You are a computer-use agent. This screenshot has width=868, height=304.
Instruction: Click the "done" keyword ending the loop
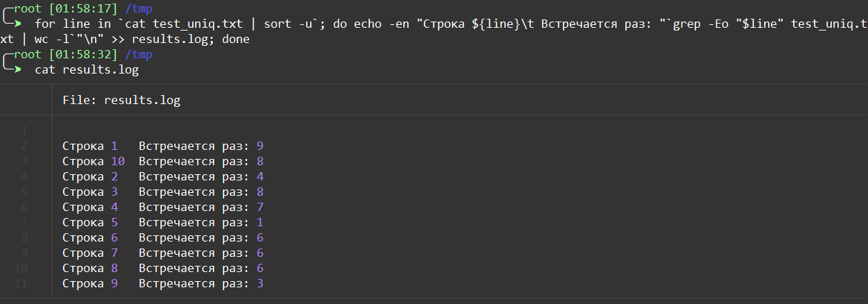coord(236,40)
